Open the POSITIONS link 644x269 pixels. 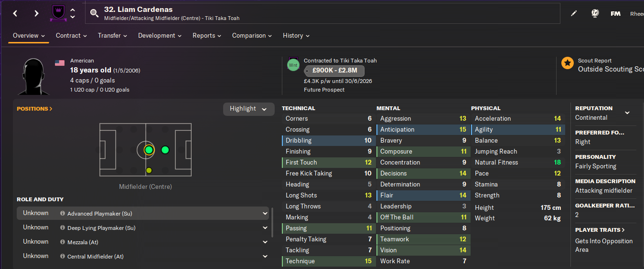(x=34, y=109)
